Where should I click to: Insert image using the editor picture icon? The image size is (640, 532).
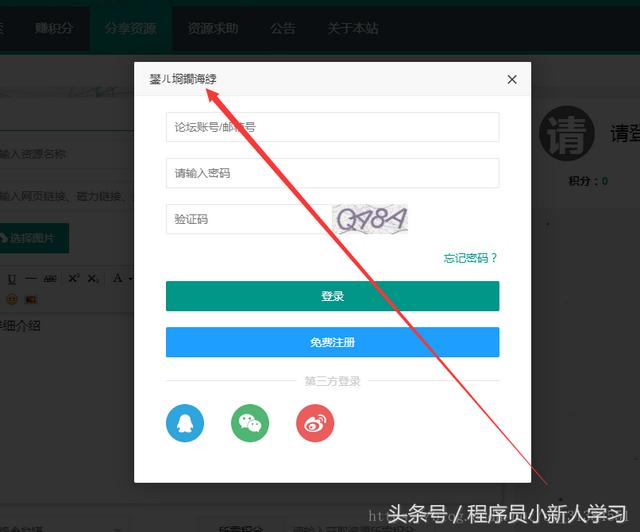pos(31,300)
